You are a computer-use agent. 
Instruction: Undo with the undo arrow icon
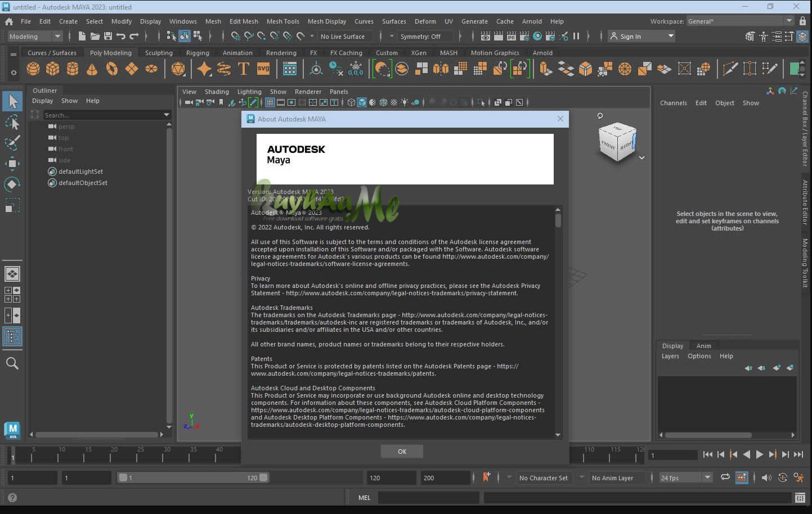tap(120, 36)
